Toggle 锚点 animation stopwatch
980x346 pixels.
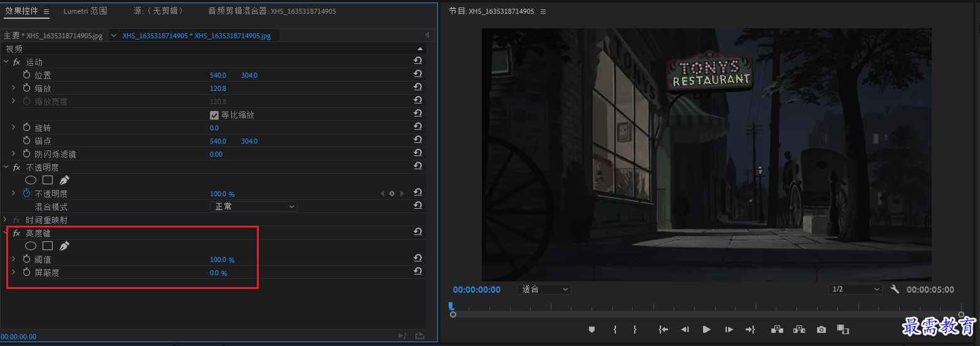(x=26, y=141)
